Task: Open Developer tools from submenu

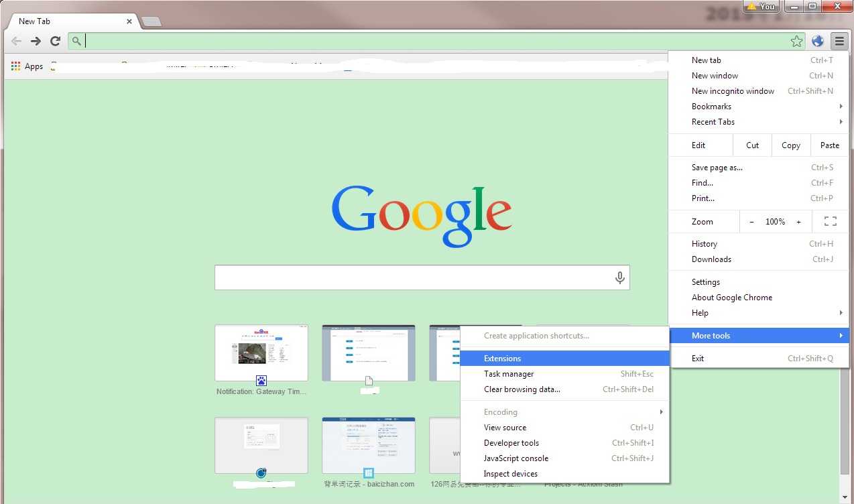Action: click(x=565, y=443)
